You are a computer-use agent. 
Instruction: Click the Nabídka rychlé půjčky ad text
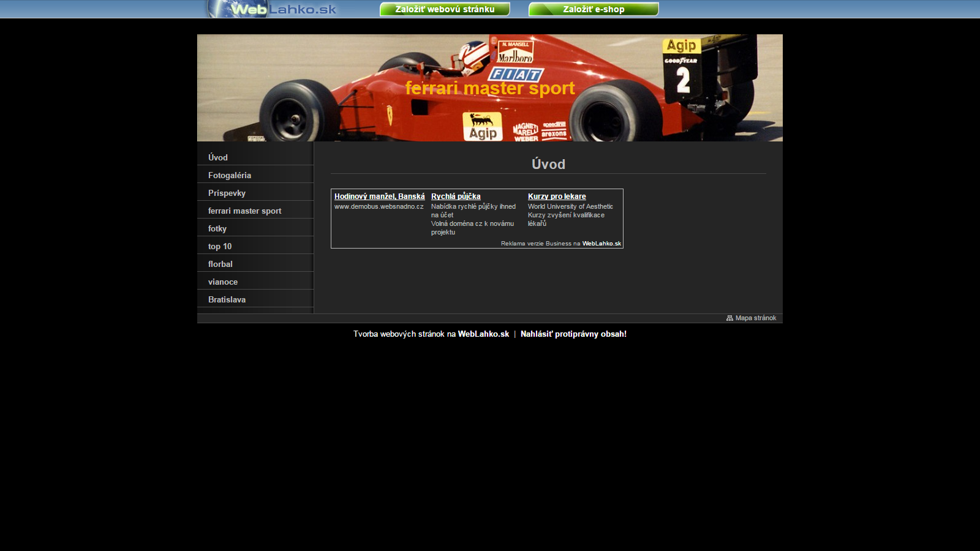[473, 211]
